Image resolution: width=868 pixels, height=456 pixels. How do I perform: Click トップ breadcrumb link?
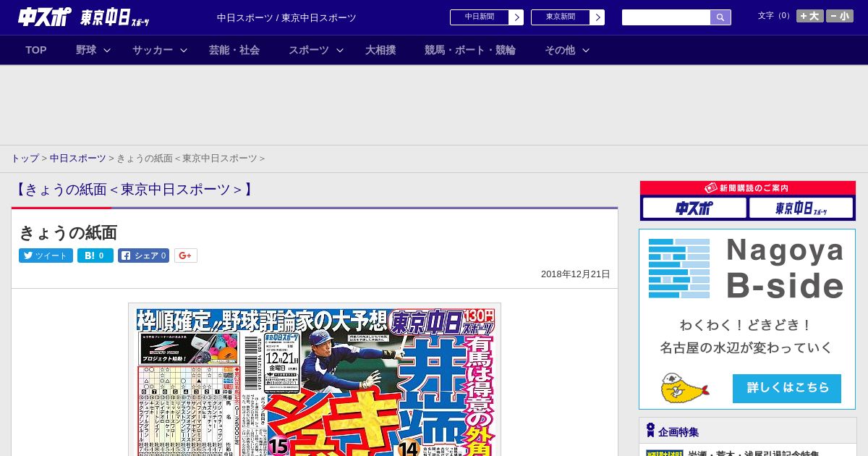tap(25, 158)
